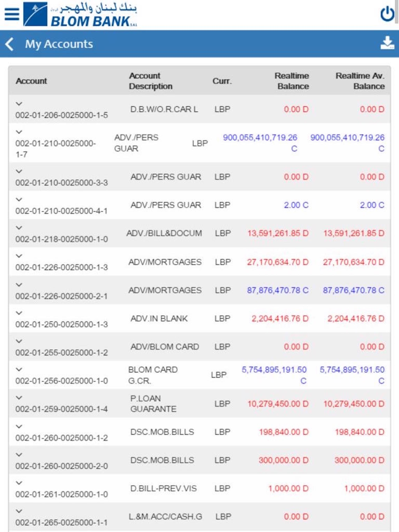Click realtime balance 13,591,261.85 D
The height and width of the screenshot is (532, 399).
pyautogui.click(x=278, y=233)
